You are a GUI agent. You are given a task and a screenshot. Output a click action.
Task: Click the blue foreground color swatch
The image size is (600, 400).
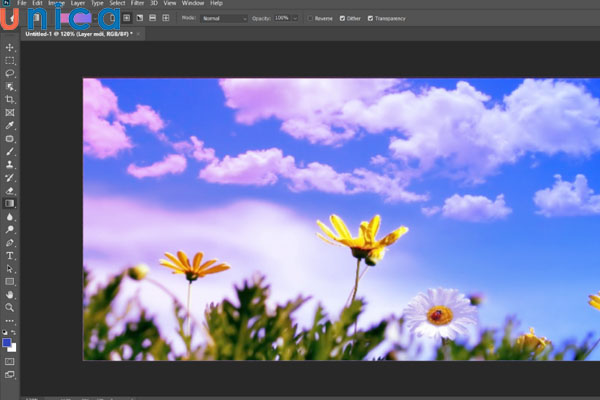click(x=8, y=343)
